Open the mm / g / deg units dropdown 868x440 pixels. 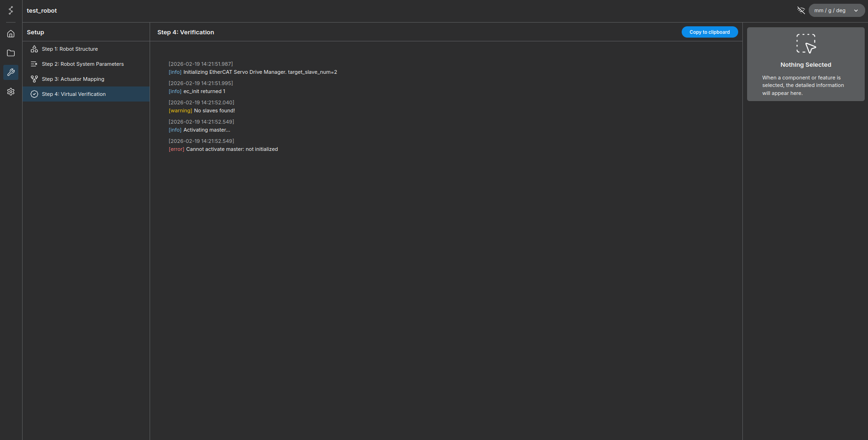pos(830,10)
